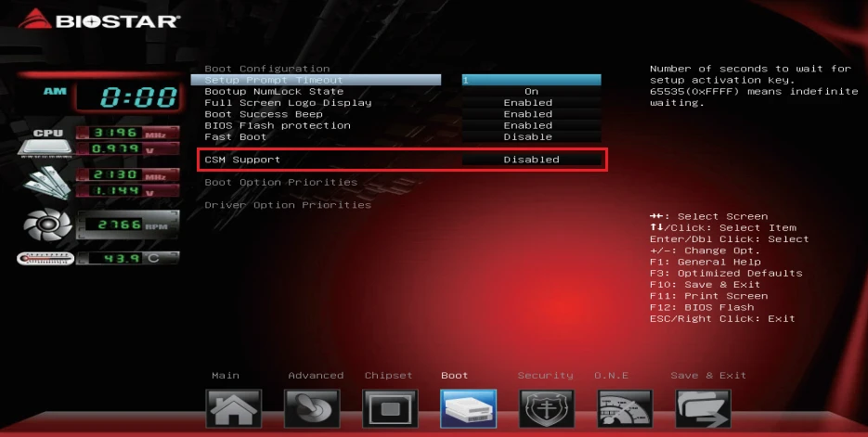The width and height of the screenshot is (868, 437).
Task: Open the O.N.E gauge icon
Action: pos(625,407)
